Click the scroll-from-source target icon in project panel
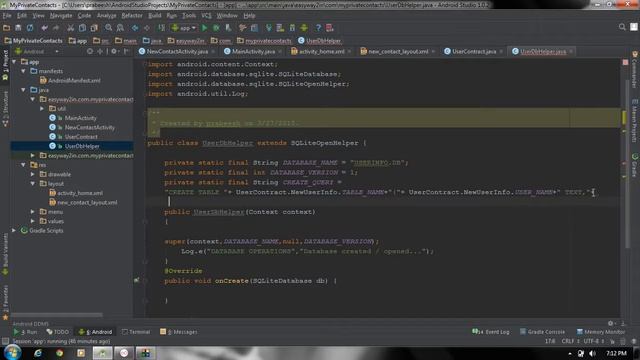The image size is (640, 360). [90, 51]
